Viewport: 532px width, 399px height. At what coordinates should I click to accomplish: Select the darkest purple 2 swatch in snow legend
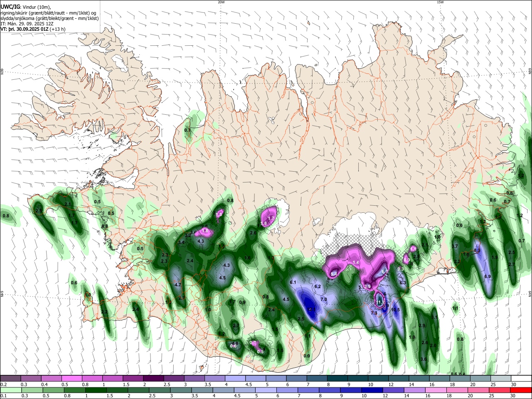[153, 378]
